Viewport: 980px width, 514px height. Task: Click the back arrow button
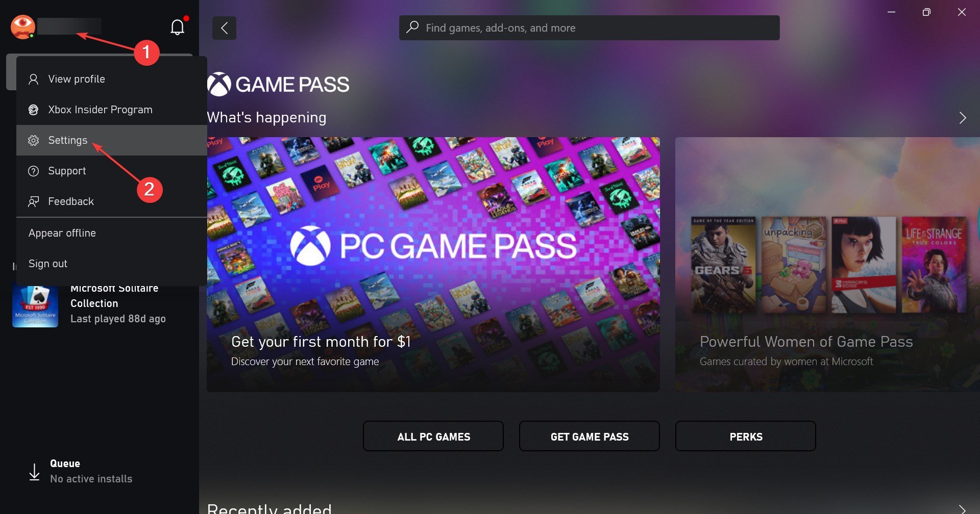tap(224, 28)
